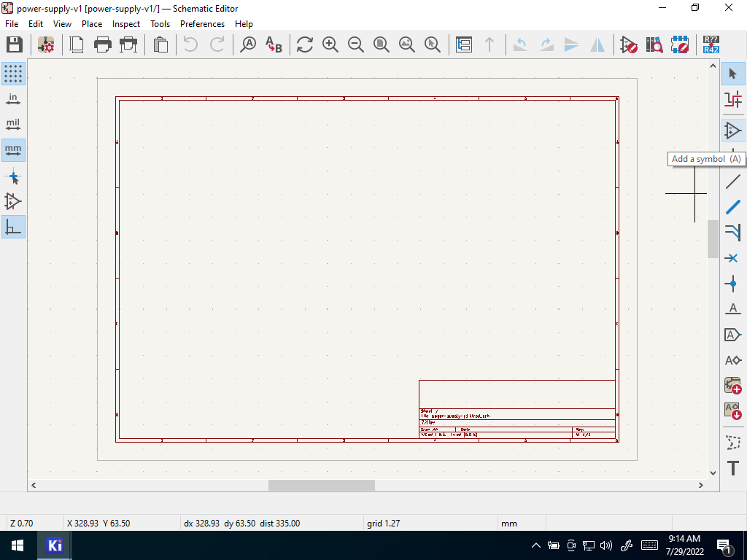Open the Edit menu
This screenshot has height=560, width=747.
pyautogui.click(x=36, y=24)
